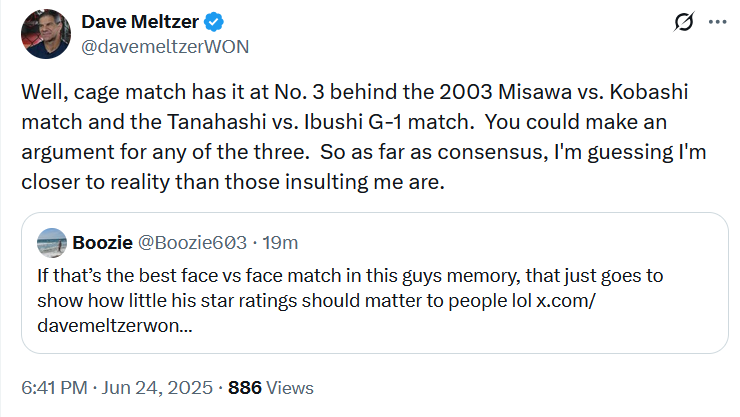Click the blue verified checkmark badge

tap(214, 22)
